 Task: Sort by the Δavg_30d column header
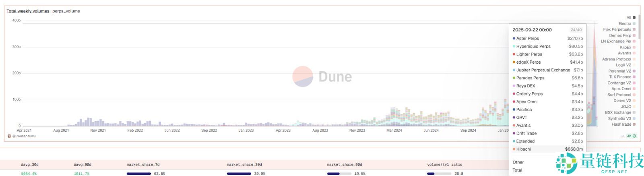pyautogui.click(x=29, y=164)
